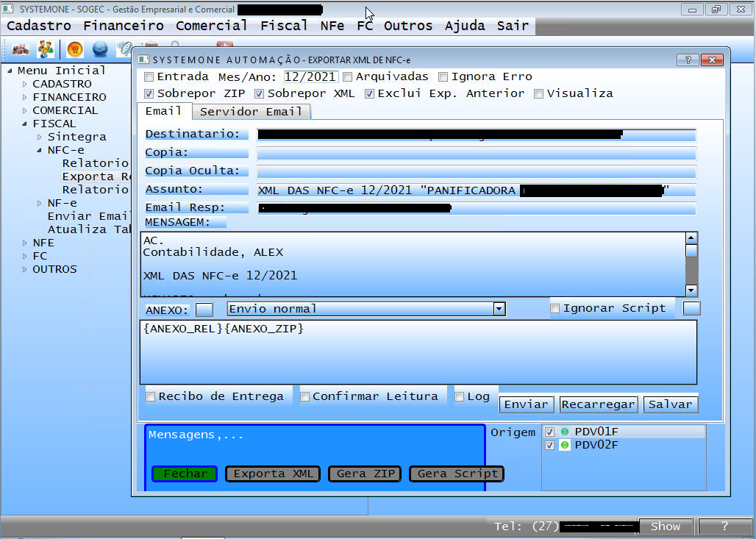Image resolution: width=756 pixels, height=539 pixels.
Task: Open the Envio normal dropdown
Action: pos(499,309)
